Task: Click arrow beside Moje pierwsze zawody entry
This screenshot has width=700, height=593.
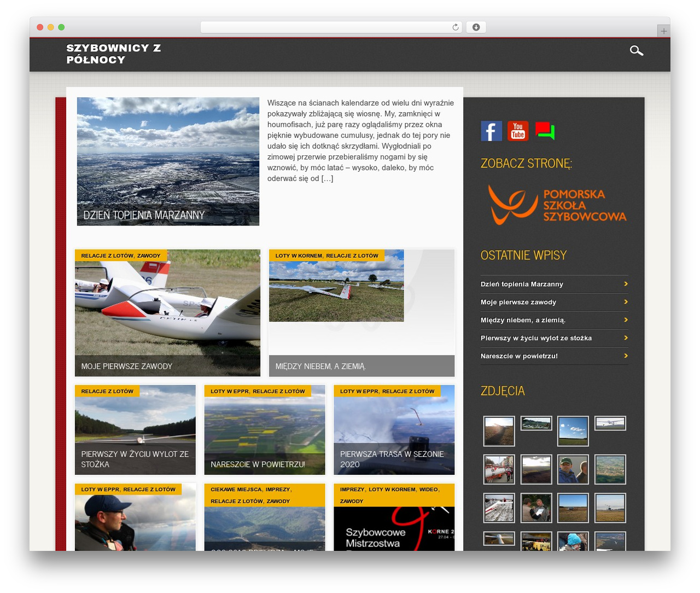Action: click(x=626, y=302)
